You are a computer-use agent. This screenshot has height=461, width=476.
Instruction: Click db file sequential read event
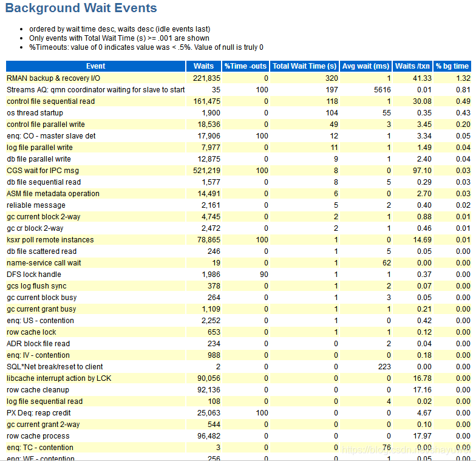44,182
